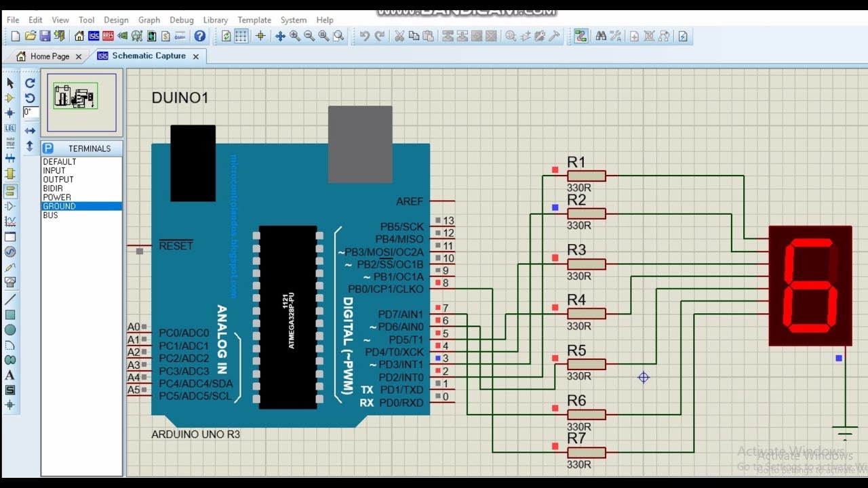Save the project with the floppy disk icon
Screen dimensions: 868x488
(45, 36)
